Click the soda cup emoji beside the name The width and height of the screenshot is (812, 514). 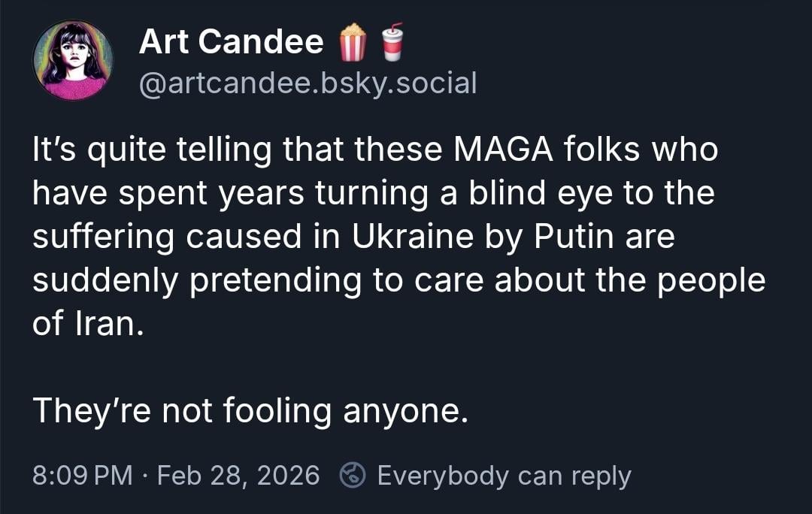coord(391,41)
